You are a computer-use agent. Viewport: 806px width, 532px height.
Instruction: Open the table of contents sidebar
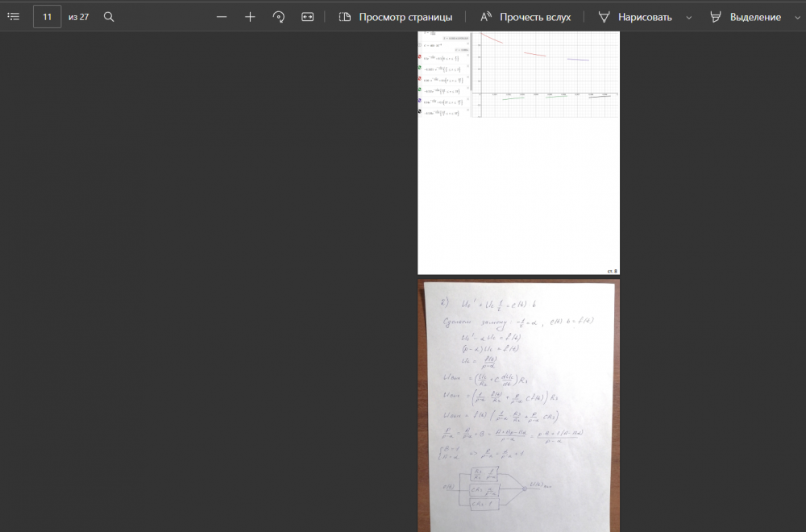point(14,16)
